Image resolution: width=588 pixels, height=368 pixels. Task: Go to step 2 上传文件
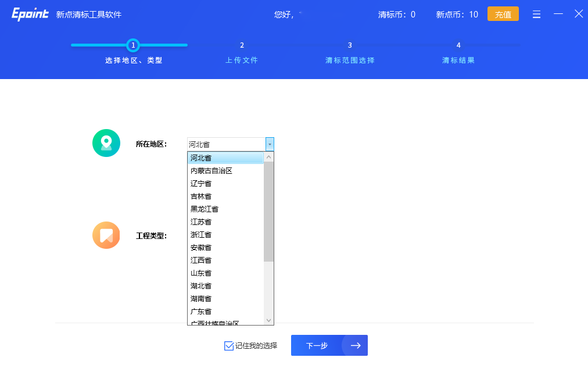[x=242, y=52]
